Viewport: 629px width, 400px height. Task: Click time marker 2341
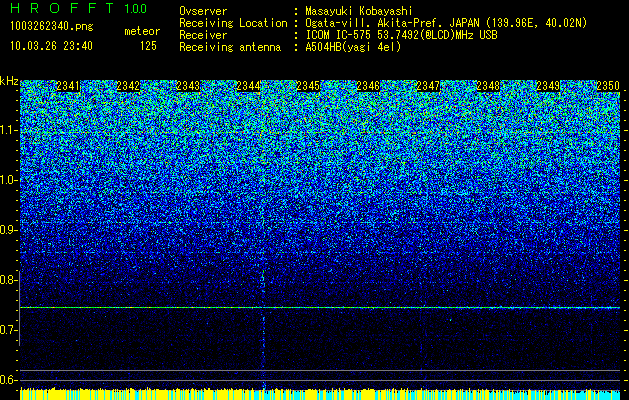click(x=68, y=86)
